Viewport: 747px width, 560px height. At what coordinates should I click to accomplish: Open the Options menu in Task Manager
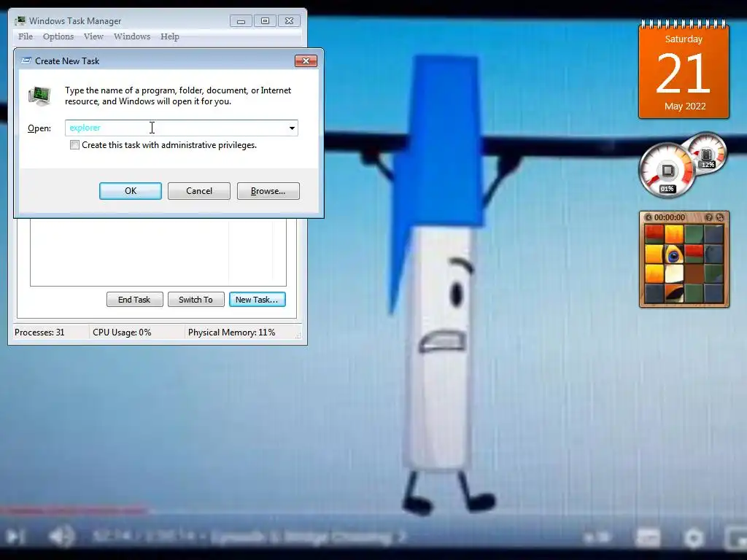58,36
